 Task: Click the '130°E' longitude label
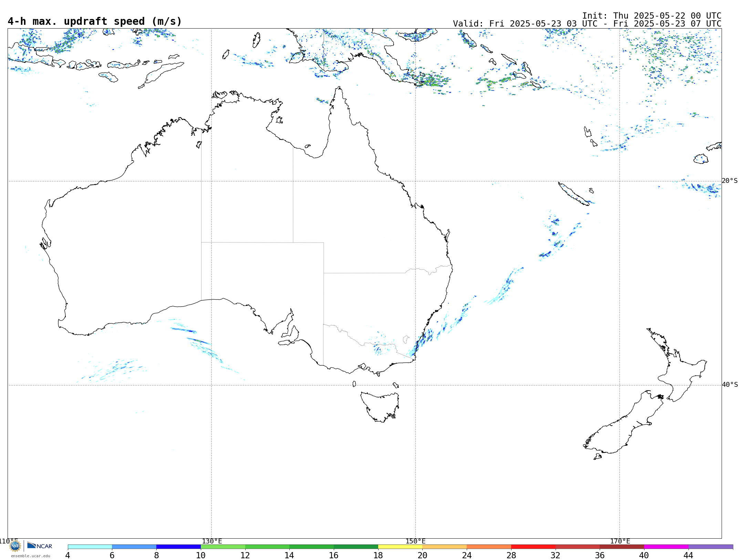(x=212, y=541)
